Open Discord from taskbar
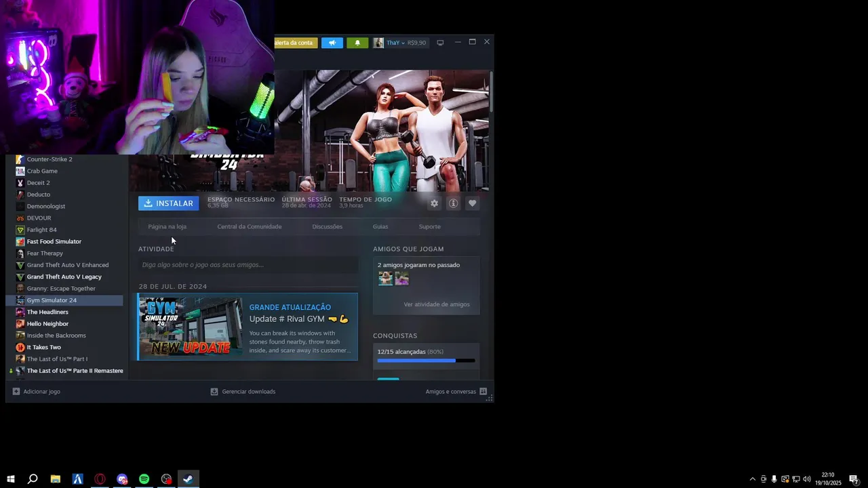 pyautogui.click(x=122, y=479)
